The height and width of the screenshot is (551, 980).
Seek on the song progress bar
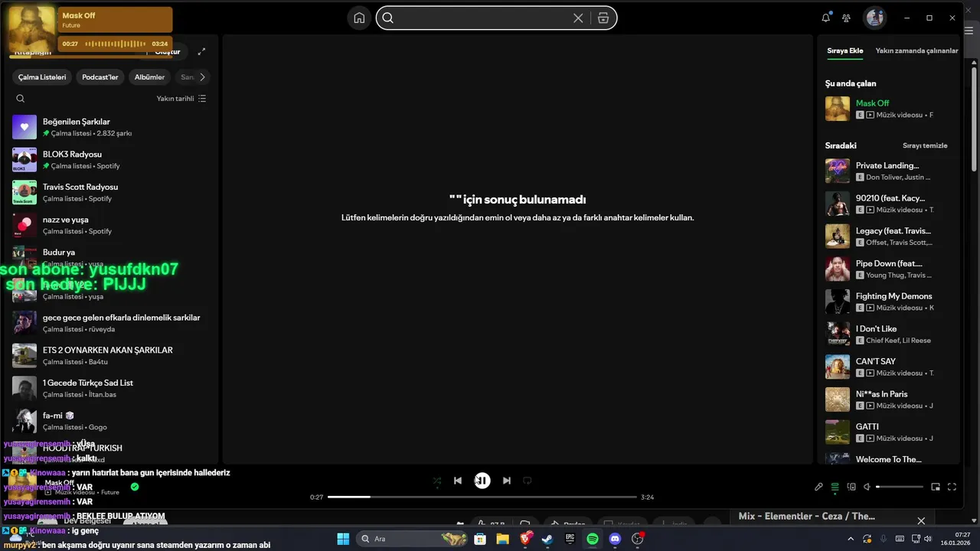click(482, 497)
